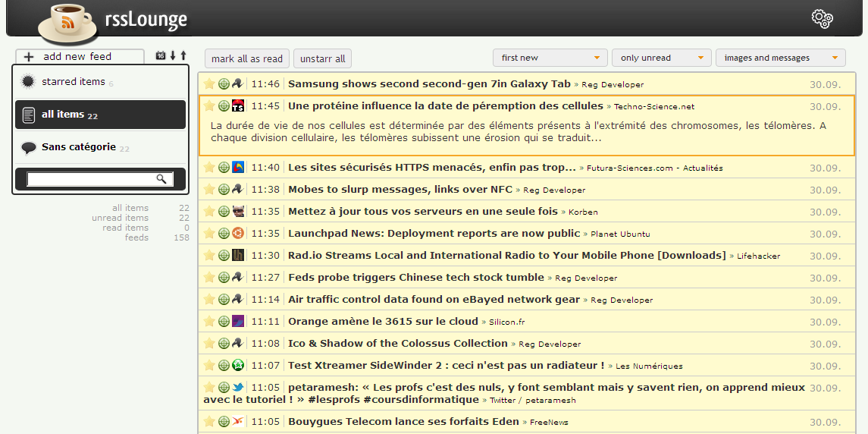The image size is (868, 434).
Task: Click Lifehacker feed icon
Action: tap(238, 255)
